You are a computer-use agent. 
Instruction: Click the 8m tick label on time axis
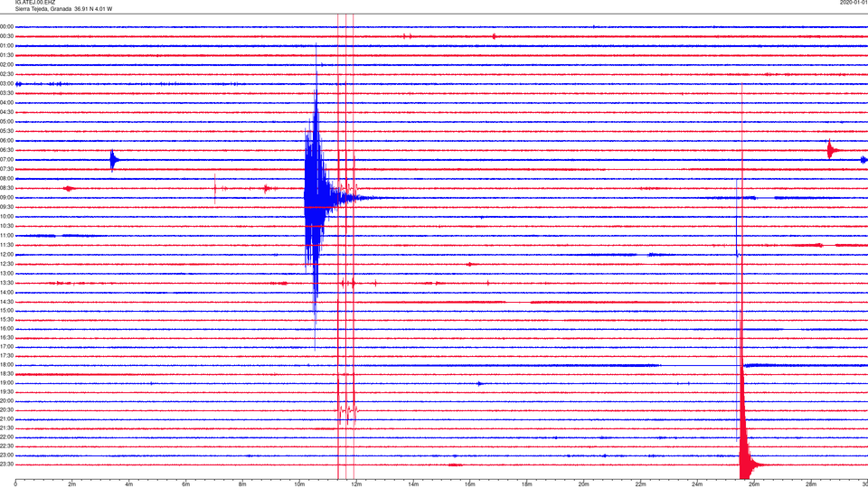tap(242, 484)
